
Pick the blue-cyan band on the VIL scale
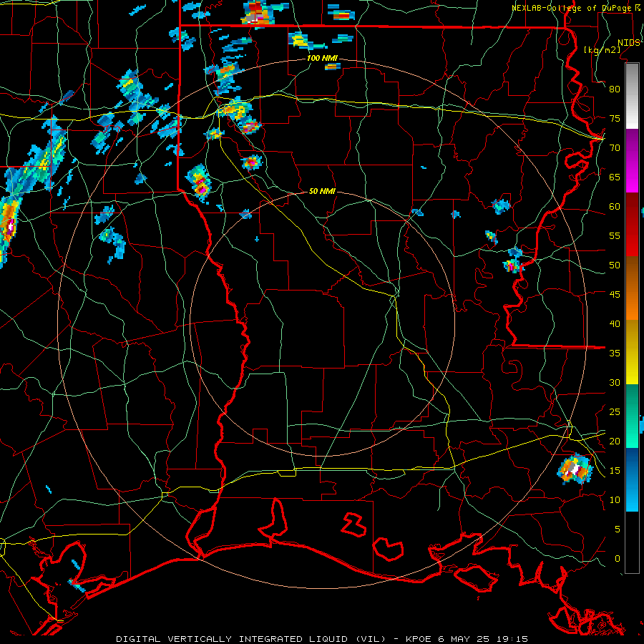pos(632,479)
